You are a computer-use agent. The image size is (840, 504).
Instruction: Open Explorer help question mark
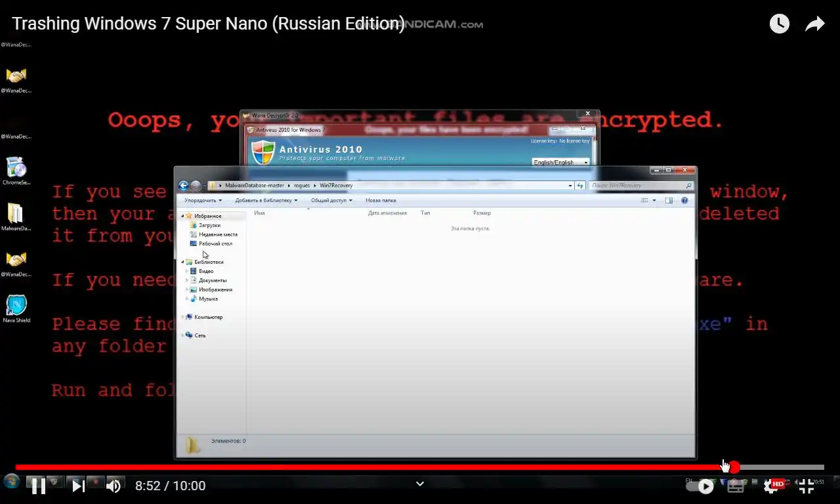coord(684,200)
